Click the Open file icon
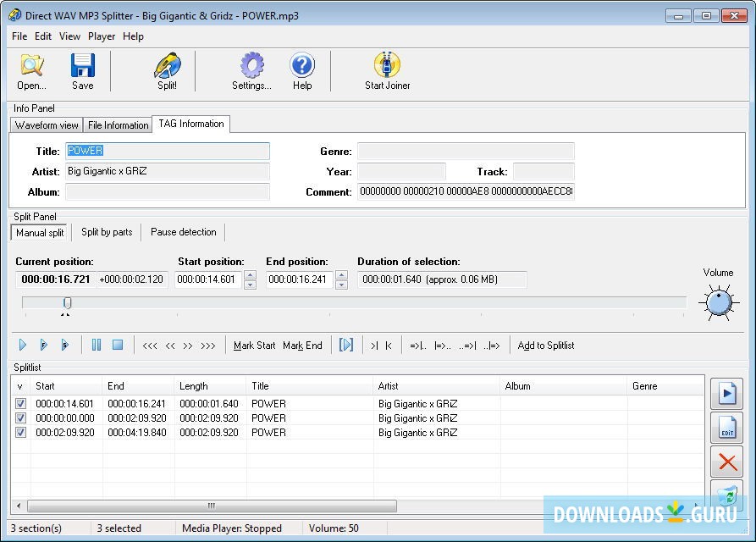Screen dimensions: 756x542 pos(31,71)
